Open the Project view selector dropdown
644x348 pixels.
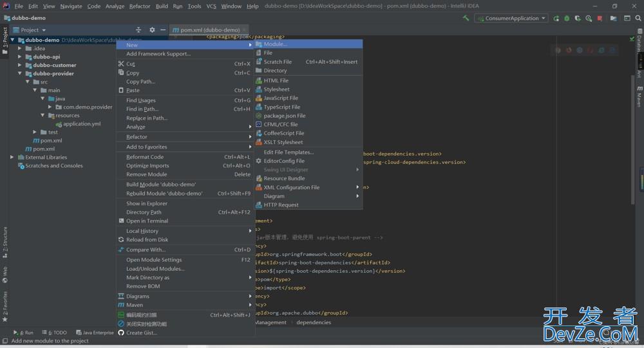click(29, 30)
